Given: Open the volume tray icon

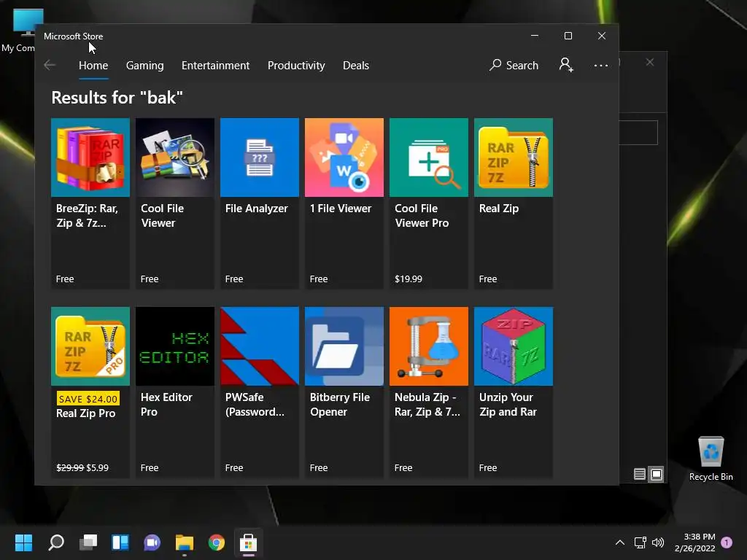Looking at the screenshot, I should tap(658, 542).
